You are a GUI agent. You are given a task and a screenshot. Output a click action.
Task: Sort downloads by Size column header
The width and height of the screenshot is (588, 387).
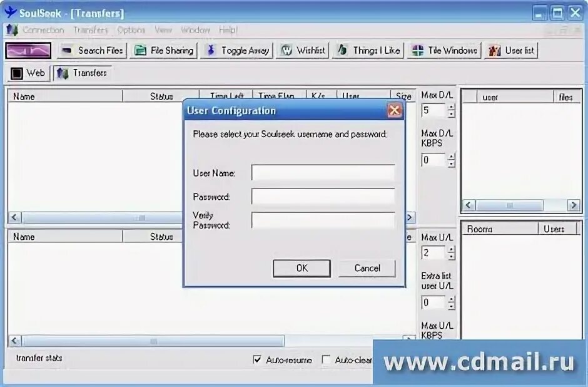click(403, 96)
